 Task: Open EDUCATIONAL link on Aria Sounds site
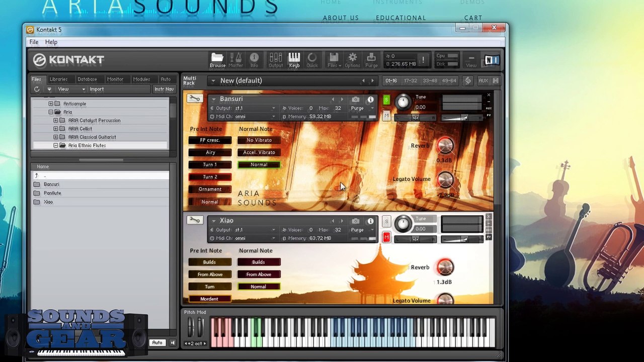coord(401,18)
